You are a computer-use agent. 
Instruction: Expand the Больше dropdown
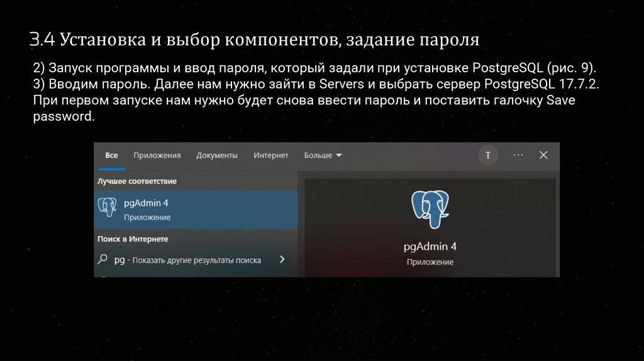(x=323, y=155)
